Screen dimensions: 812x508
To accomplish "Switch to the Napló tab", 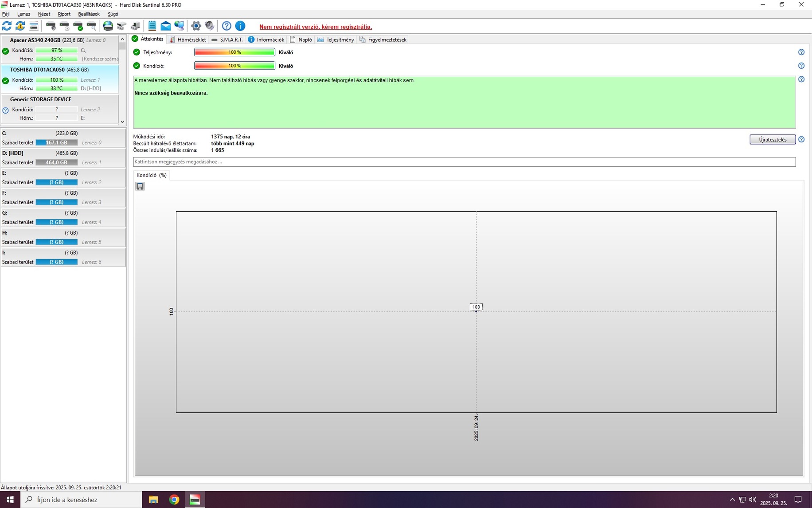I will 301,39.
